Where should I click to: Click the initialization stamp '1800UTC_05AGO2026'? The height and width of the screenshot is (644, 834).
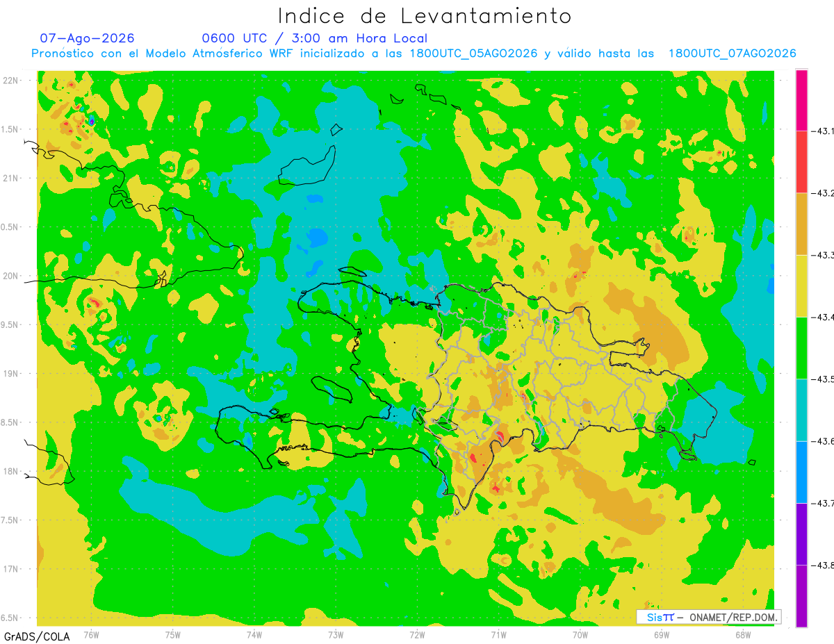[473, 53]
